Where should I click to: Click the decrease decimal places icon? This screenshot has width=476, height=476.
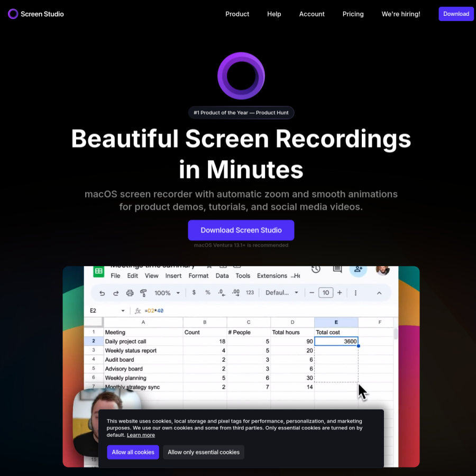[x=222, y=292]
